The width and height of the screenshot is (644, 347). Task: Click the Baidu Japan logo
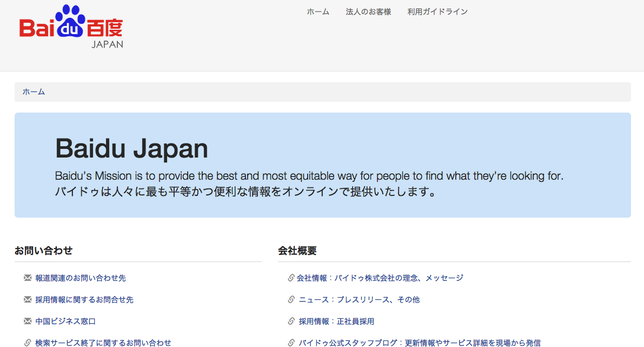pos(71,27)
